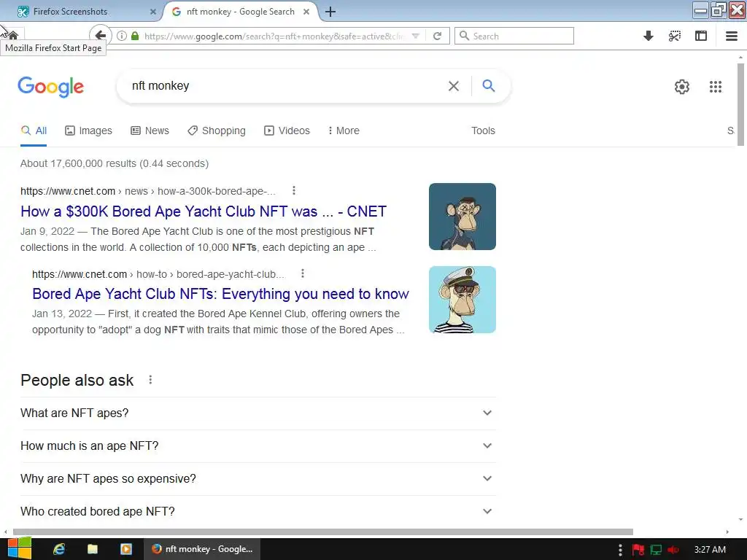This screenshot has width=747, height=560.
Task: Click the Google logo
Action: pyautogui.click(x=51, y=87)
